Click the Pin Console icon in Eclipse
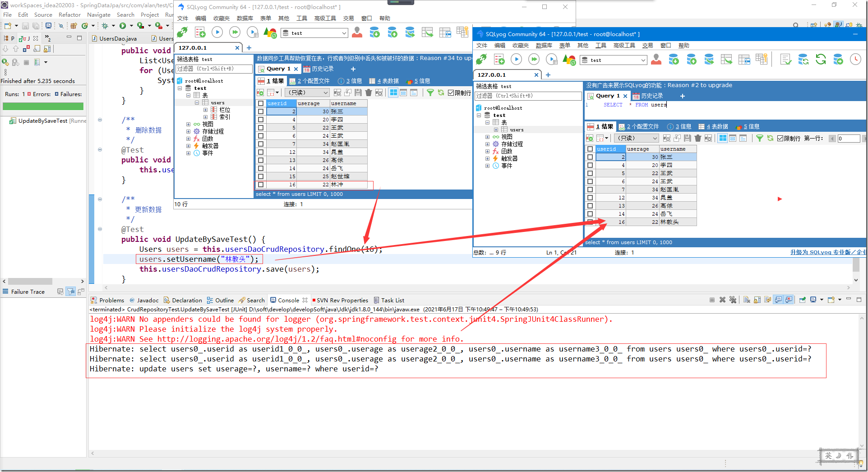Screen dimensions: 868x472 [x=803, y=300]
